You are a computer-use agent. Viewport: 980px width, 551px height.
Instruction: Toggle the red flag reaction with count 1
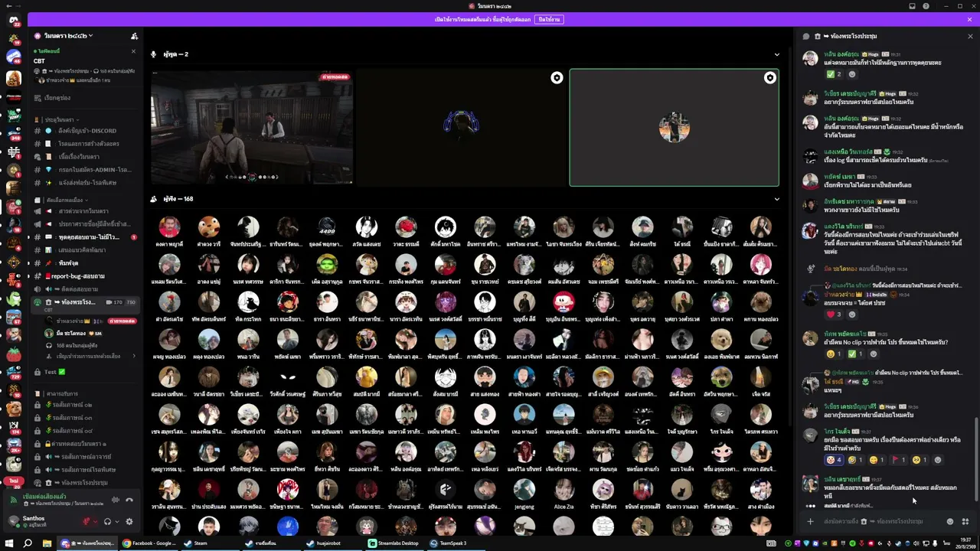click(898, 460)
